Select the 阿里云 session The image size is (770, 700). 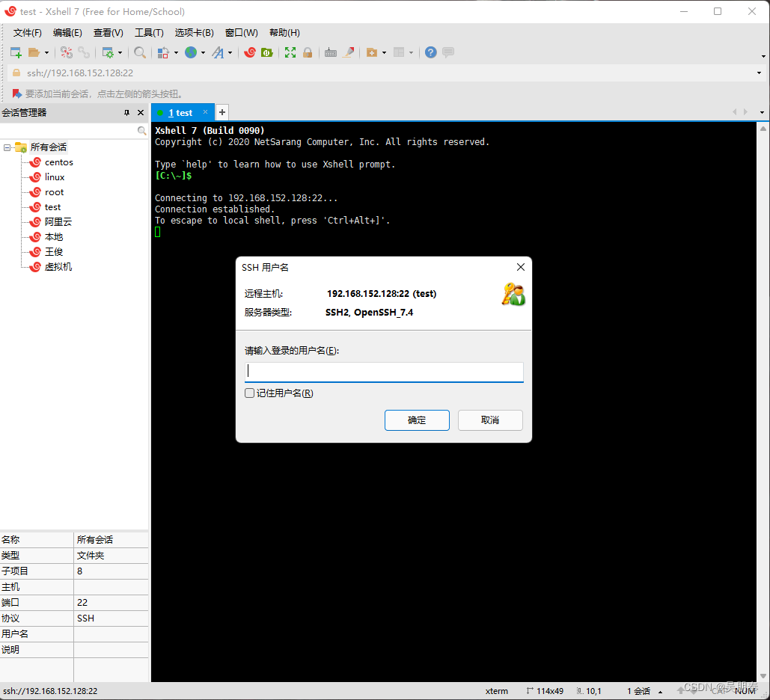click(51, 222)
